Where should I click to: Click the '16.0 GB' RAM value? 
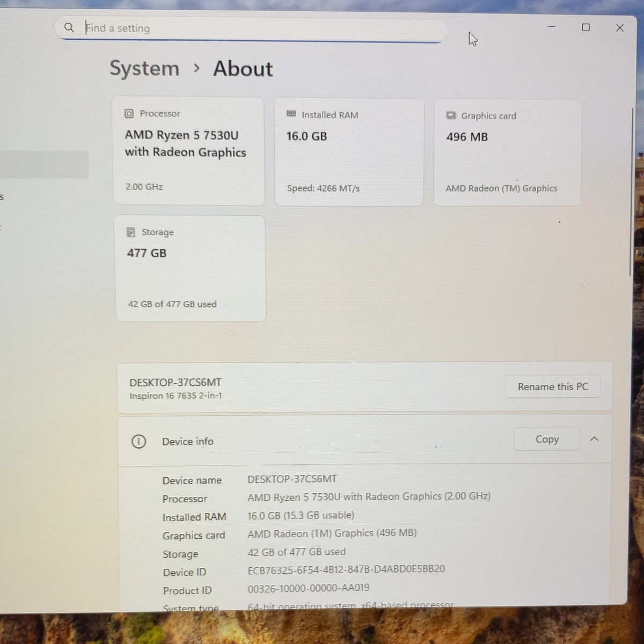[x=306, y=136]
